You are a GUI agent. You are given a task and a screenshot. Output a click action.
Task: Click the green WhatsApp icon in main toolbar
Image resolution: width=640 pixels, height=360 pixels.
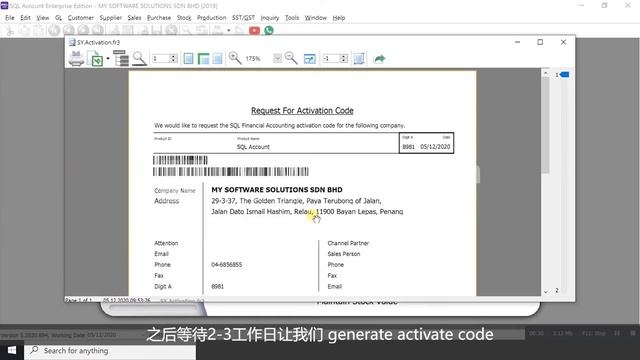click(x=269, y=31)
